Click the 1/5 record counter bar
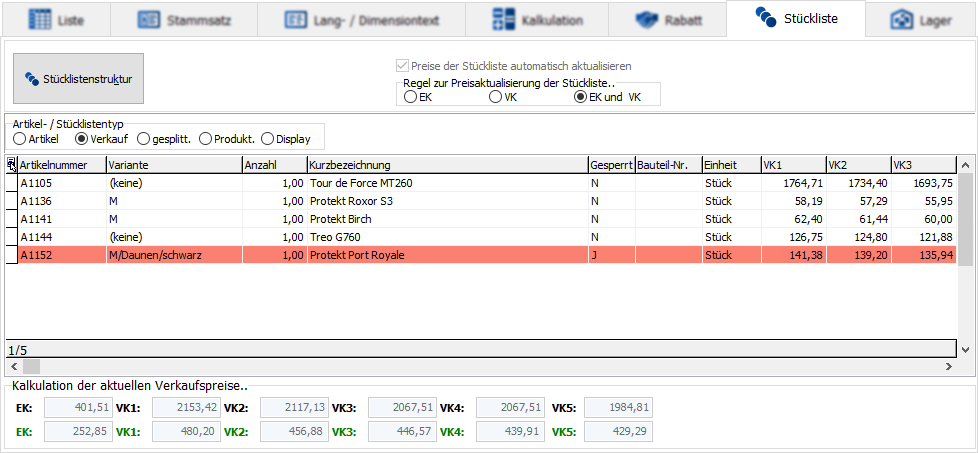Screen dimensions: 978x453 (x=481, y=349)
